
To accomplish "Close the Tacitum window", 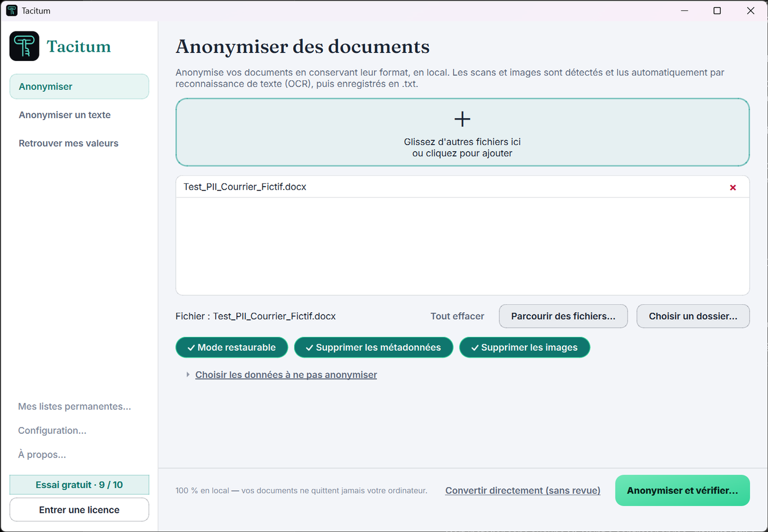I will tap(751, 10).
